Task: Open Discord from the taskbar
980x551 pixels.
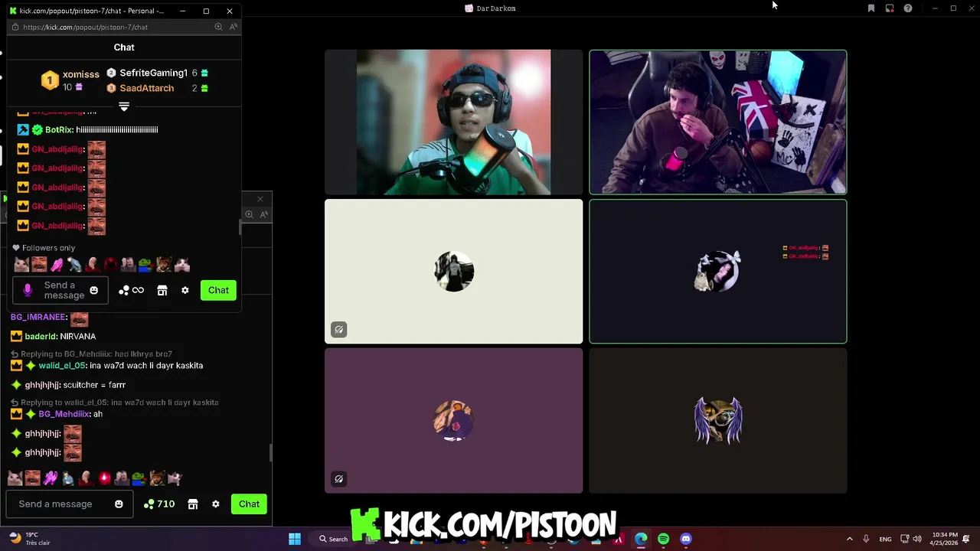Action: [x=686, y=539]
